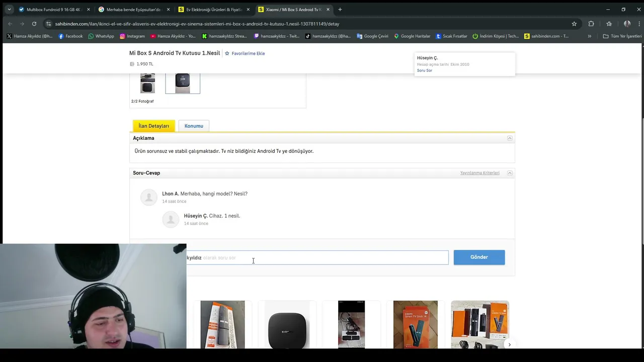
Task: Send the question with Gönder button
Action: (479, 257)
